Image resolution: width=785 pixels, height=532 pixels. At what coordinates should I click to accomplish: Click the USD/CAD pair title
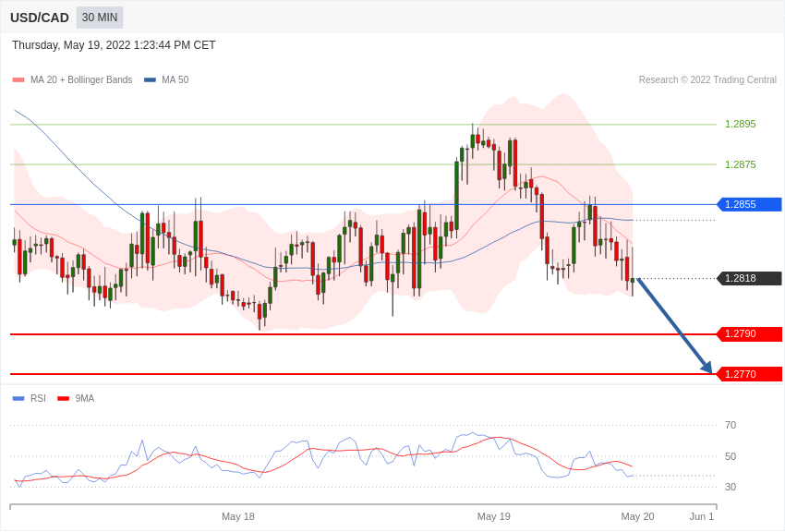click(x=40, y=18)
